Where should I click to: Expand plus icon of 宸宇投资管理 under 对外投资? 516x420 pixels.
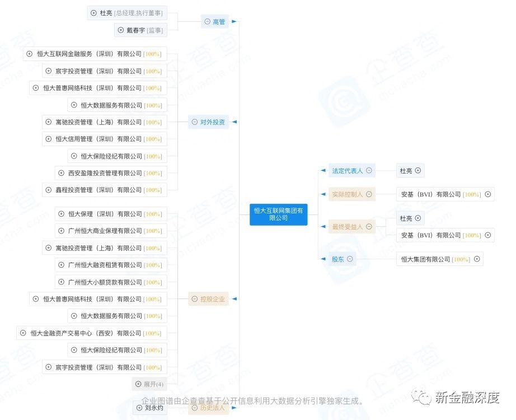click(x=48, y=71)
